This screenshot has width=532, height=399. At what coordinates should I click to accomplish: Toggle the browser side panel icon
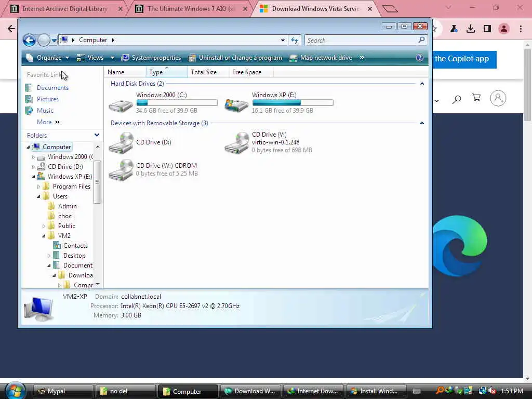click(487, 29)
